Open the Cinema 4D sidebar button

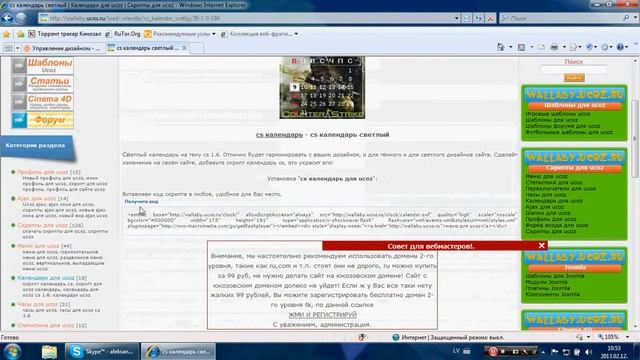tap(42, 102)
